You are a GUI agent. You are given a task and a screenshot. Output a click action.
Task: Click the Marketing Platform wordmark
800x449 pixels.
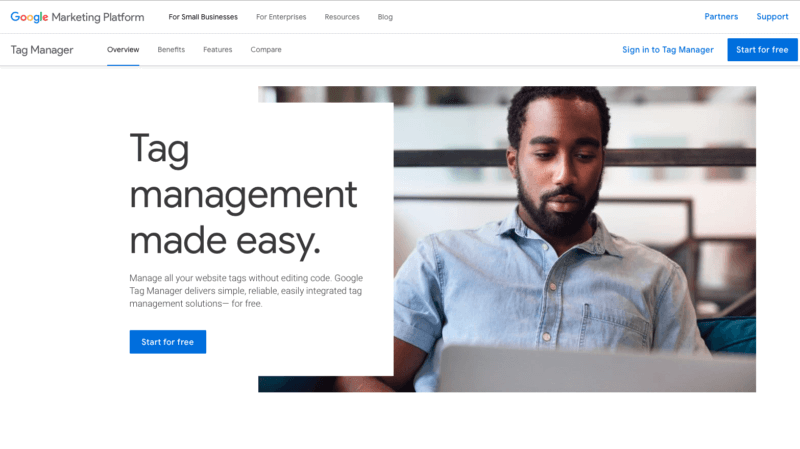(98, 17)
